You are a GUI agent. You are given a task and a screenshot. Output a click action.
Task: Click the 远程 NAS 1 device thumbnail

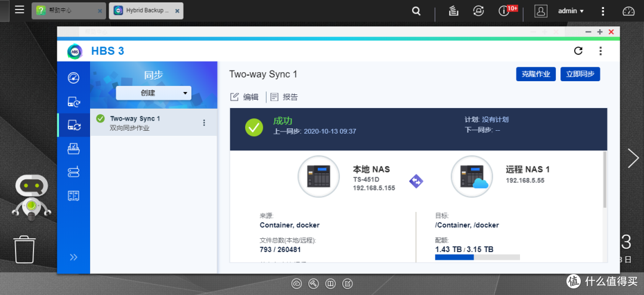472,177
